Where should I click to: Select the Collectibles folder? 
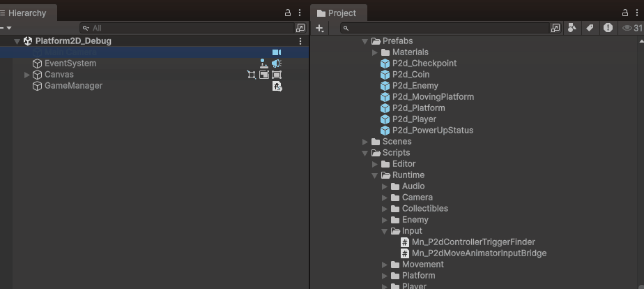point(424,209)
